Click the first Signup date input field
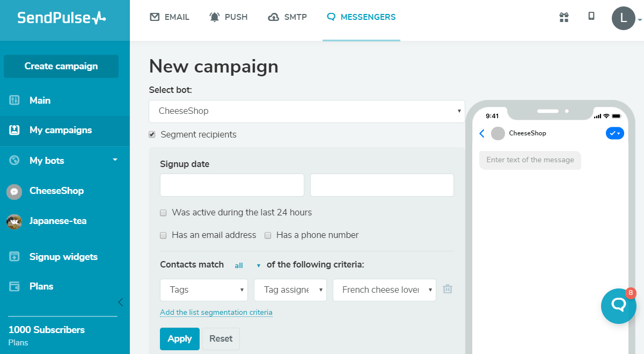The width and height of the screenshot is (644, 354). pos(232,185)
